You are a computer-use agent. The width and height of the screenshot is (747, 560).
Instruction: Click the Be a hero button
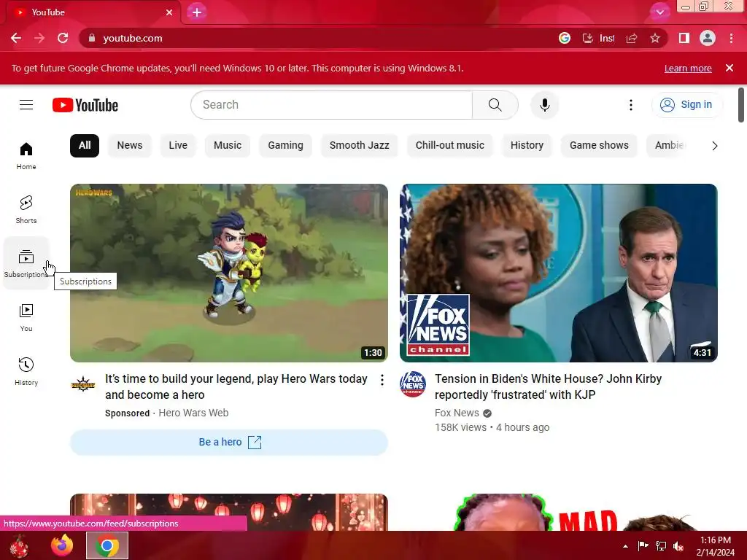point(229,443)
